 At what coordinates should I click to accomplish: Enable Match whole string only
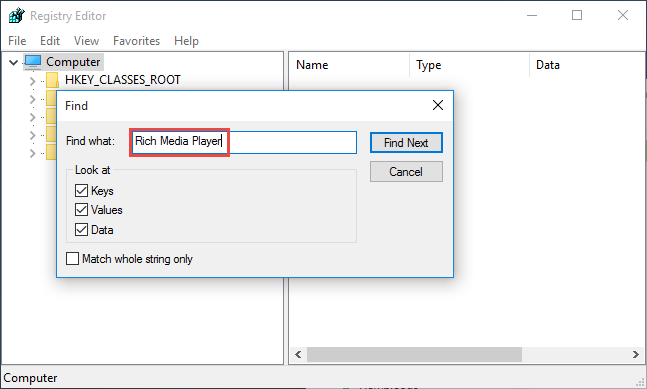73,259
